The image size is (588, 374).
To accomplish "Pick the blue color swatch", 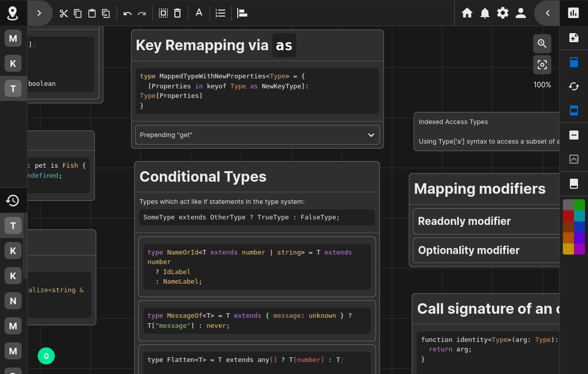I will [x=579, y=227].
